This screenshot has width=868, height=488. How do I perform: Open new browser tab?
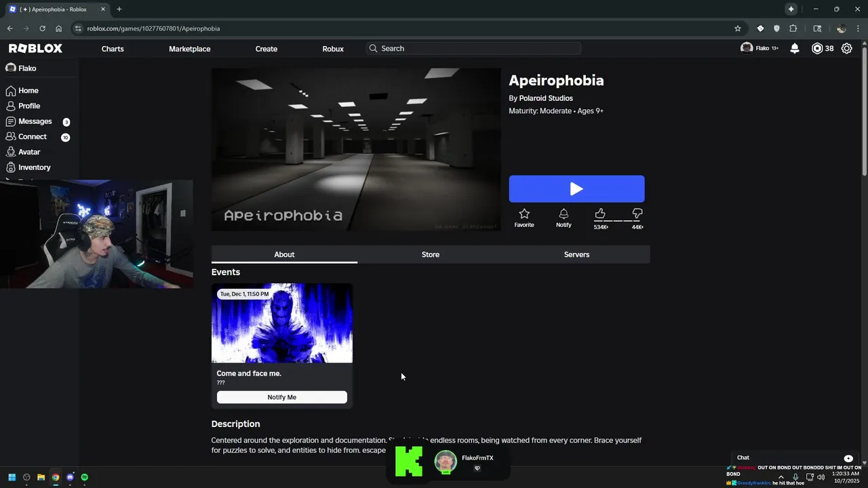(119, 9)
